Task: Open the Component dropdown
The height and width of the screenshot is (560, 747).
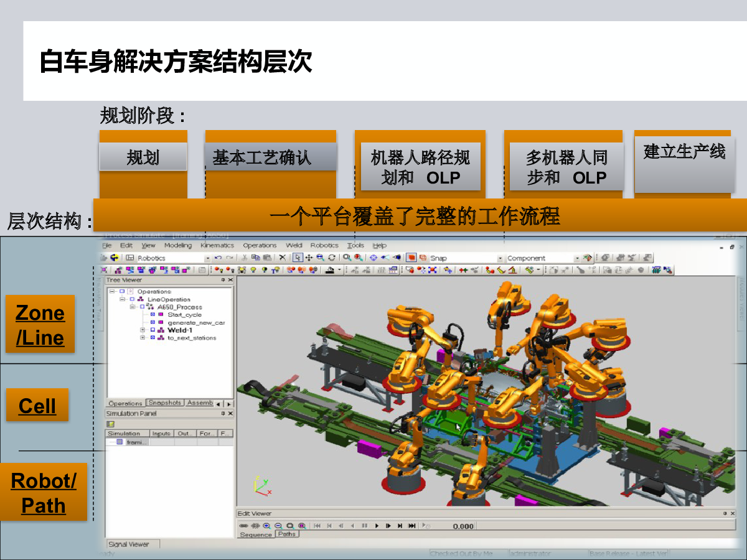Action: pyautogui.click(x=577, y=258)
